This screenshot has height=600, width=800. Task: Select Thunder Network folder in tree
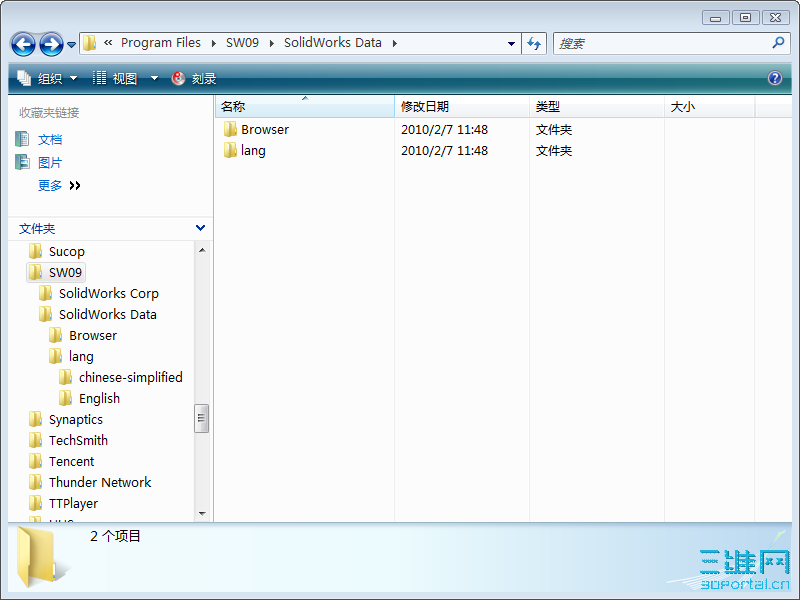pos(100,482)
